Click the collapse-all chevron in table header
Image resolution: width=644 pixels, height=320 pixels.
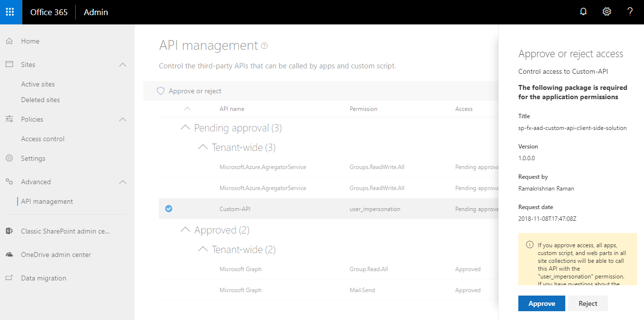click(x=187, y=108)
